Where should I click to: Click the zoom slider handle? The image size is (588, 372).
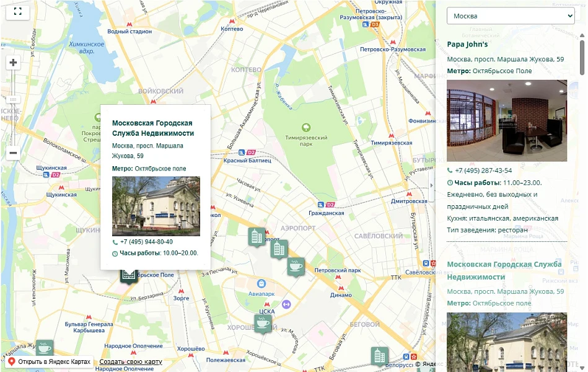[13, 99]
